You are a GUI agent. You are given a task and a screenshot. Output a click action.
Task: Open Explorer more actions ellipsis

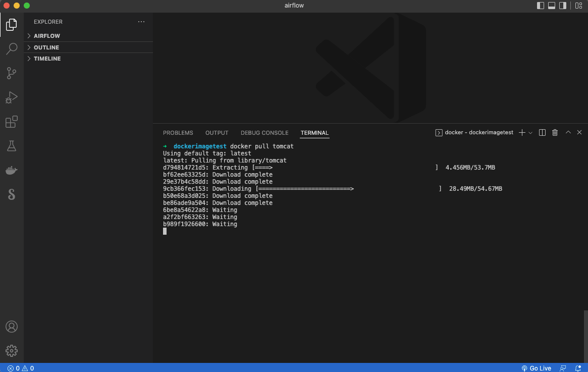click(141, 22)
